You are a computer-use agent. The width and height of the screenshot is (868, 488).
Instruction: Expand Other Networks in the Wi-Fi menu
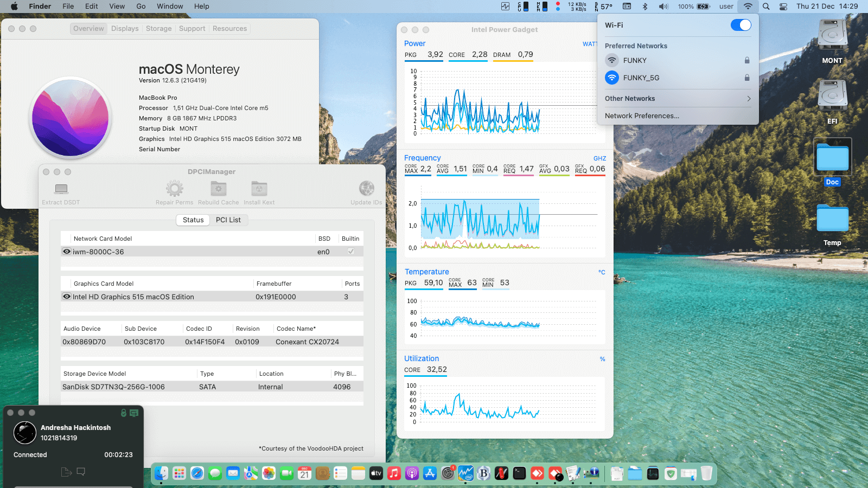click(677, 98)
